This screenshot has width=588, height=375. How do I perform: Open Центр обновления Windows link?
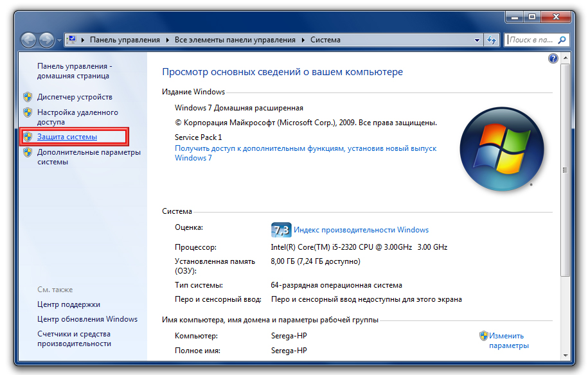point(87,319)
